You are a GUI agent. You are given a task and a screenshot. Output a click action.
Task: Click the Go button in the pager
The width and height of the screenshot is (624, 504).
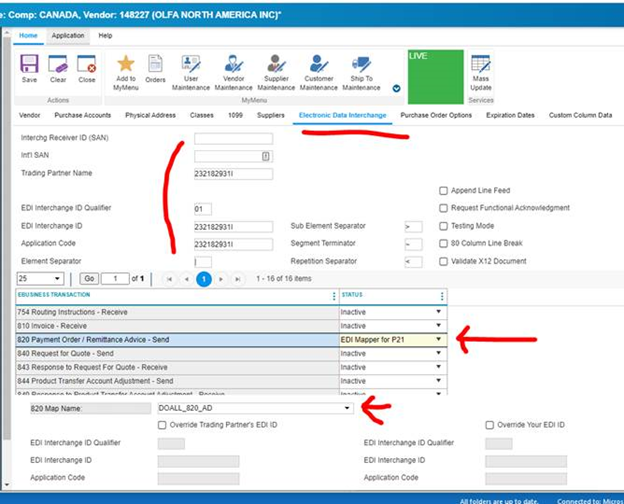(89, 278)
